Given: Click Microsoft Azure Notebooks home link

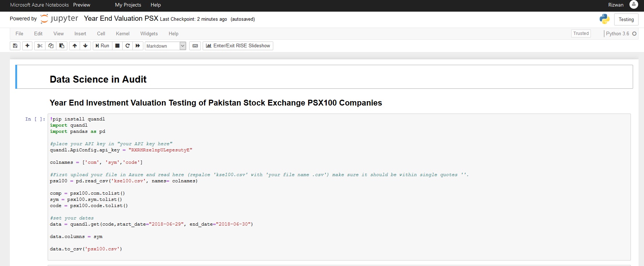Looking at the screenshot, I should [39, 5].
